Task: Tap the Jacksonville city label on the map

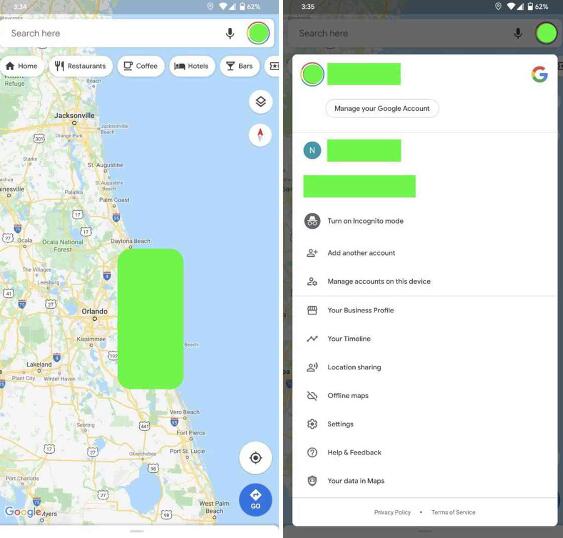Action: point(74,115)
